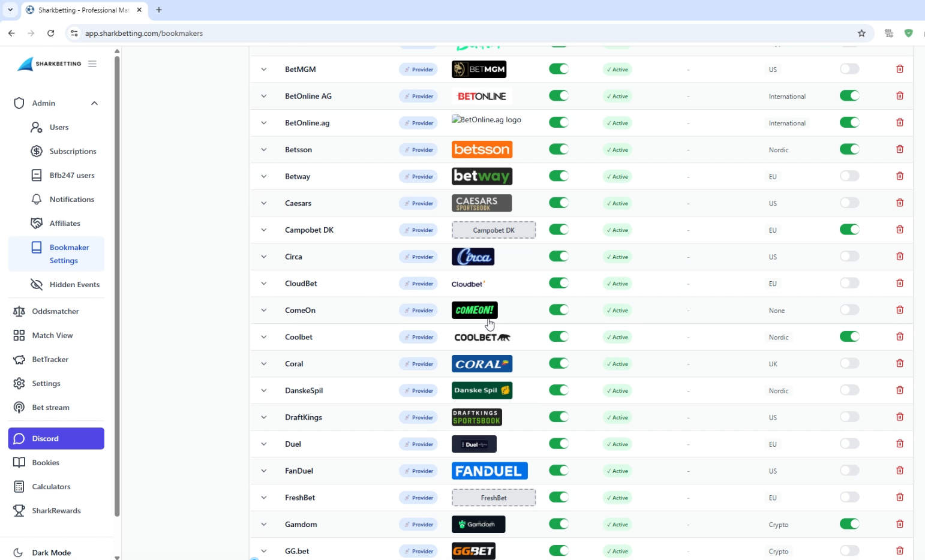Open the Match View menu item
The height and width of the screenshot is (560, 925).
tap(52, 335)
